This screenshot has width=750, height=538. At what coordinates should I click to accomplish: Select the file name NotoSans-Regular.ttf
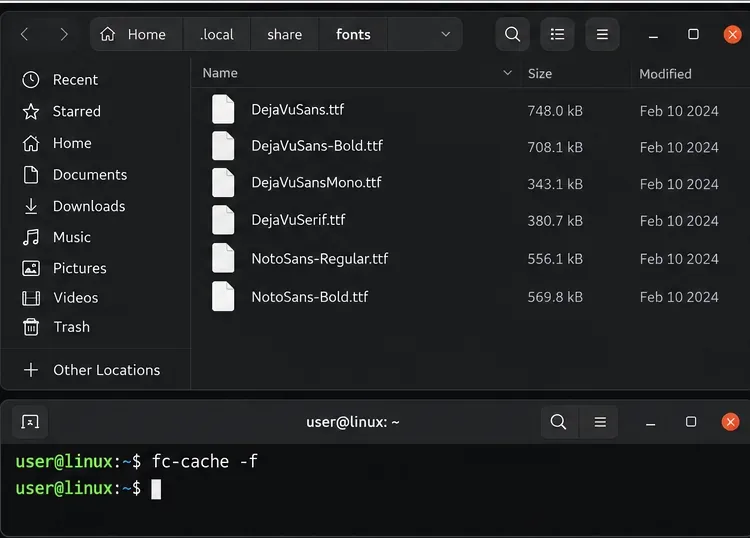pyautogui.click(x=320, y=259)
